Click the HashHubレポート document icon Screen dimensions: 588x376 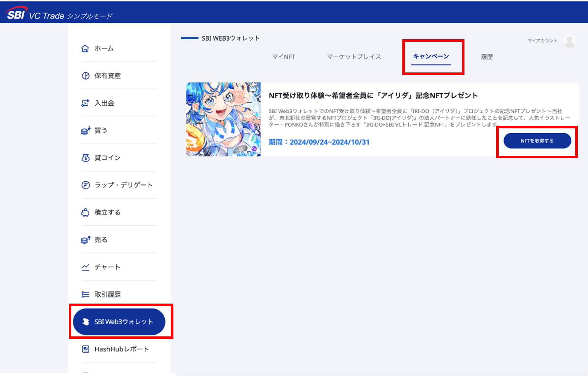pos(85,349)
